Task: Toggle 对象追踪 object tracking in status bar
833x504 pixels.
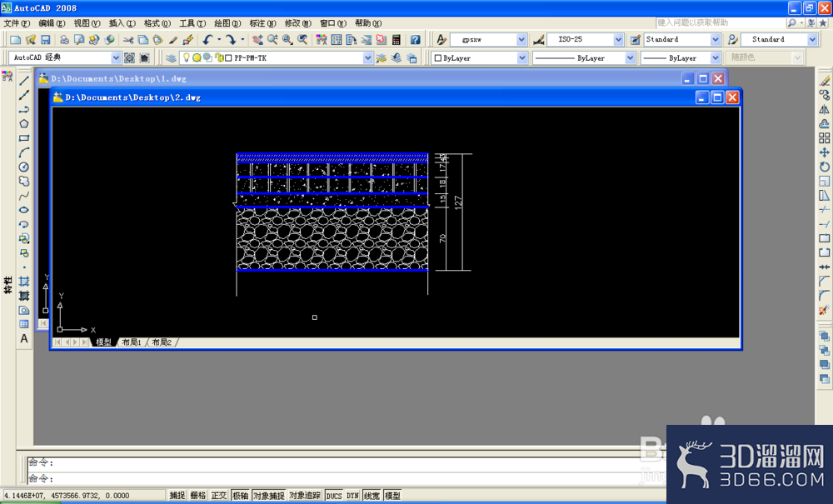Action: click(305, 496)
